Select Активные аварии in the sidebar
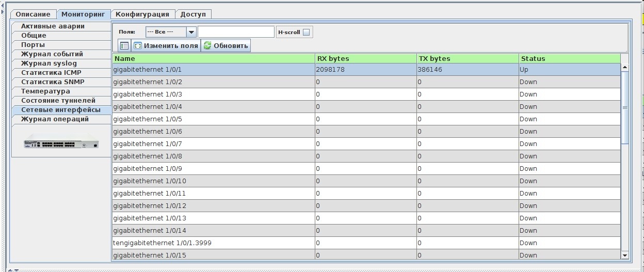The width and height of the screenshot is (644, 272). click(x=53, y=26)
